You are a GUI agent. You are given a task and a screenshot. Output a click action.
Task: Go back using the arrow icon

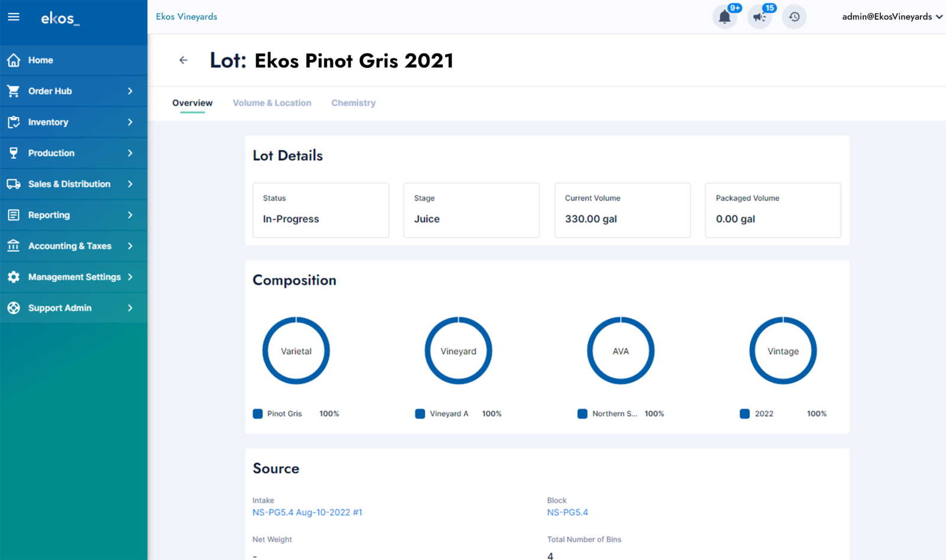pos(183,60)
